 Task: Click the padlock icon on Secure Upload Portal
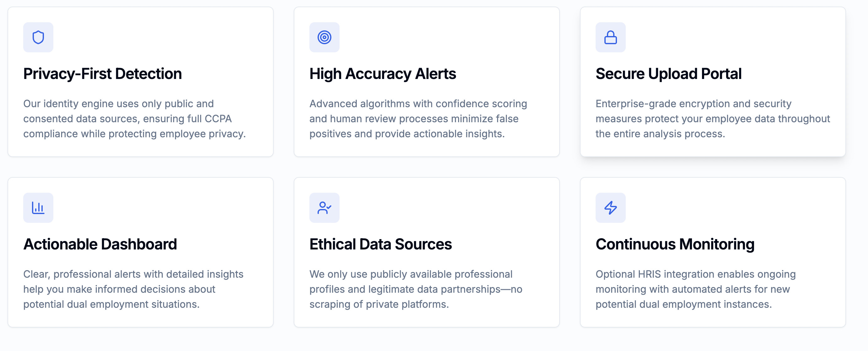tap(610, 37)
